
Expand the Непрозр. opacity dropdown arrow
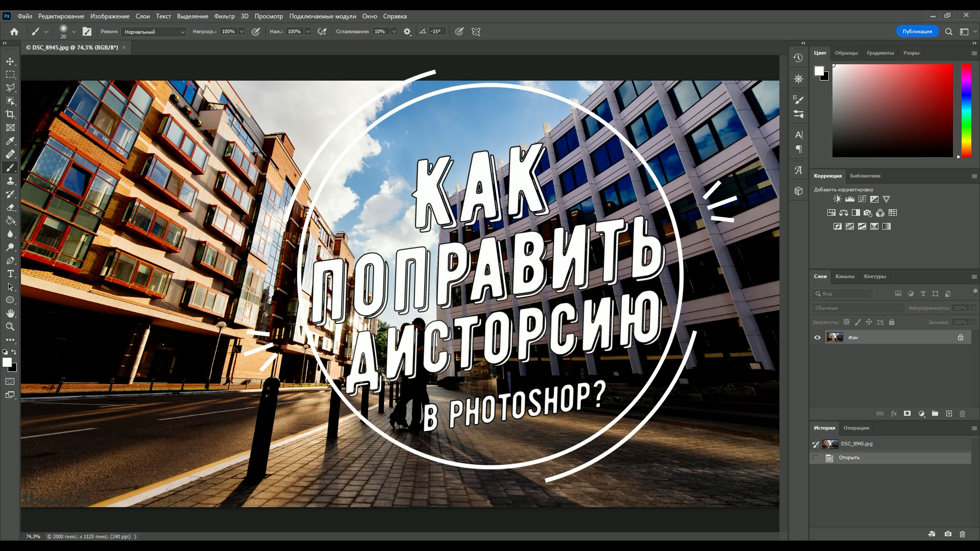coord(241,32)
